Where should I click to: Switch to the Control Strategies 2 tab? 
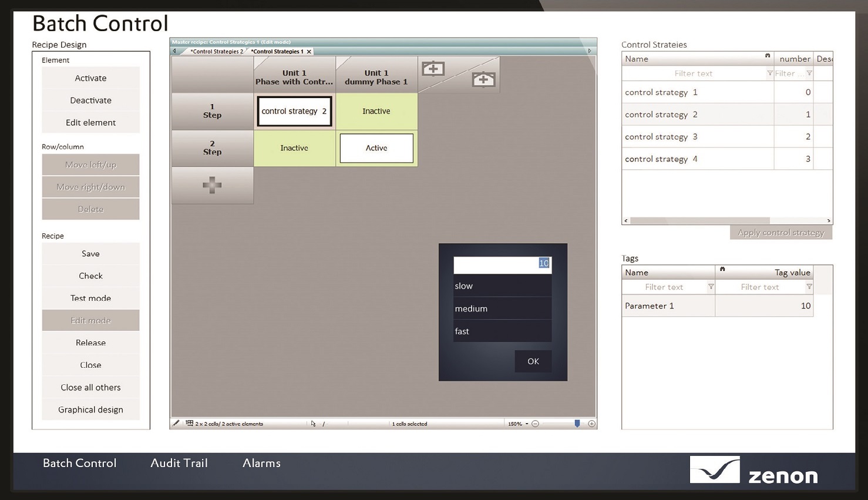tap(216, 52)
